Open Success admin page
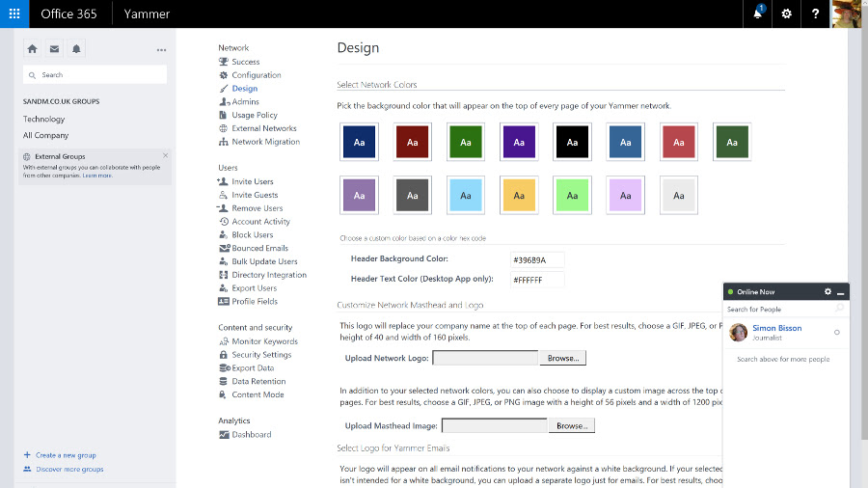 245,62
